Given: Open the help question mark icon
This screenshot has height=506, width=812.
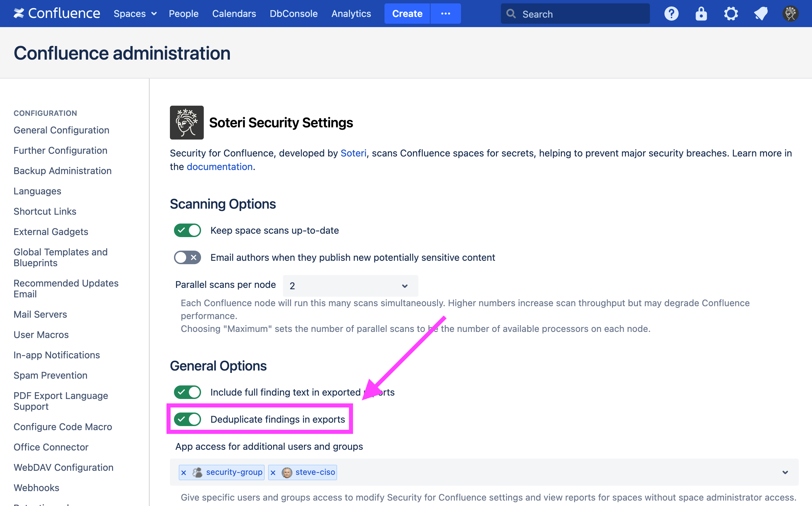Looking at the screenshot, I should pos(671,14).
